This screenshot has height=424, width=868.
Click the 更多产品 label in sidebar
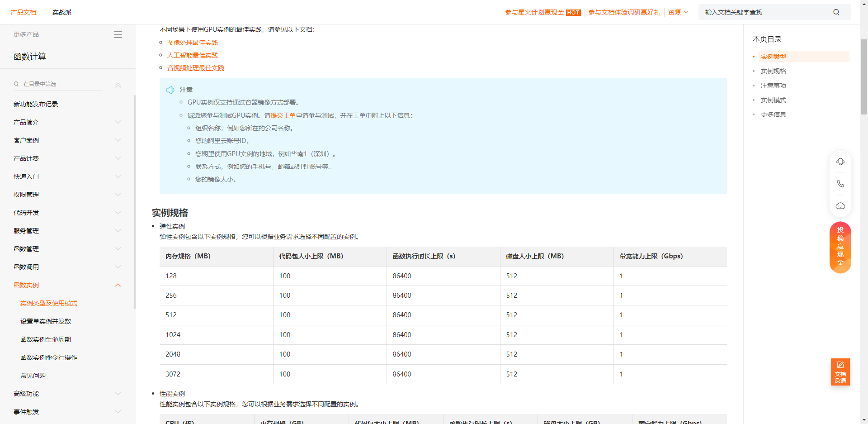click(26, 34)
